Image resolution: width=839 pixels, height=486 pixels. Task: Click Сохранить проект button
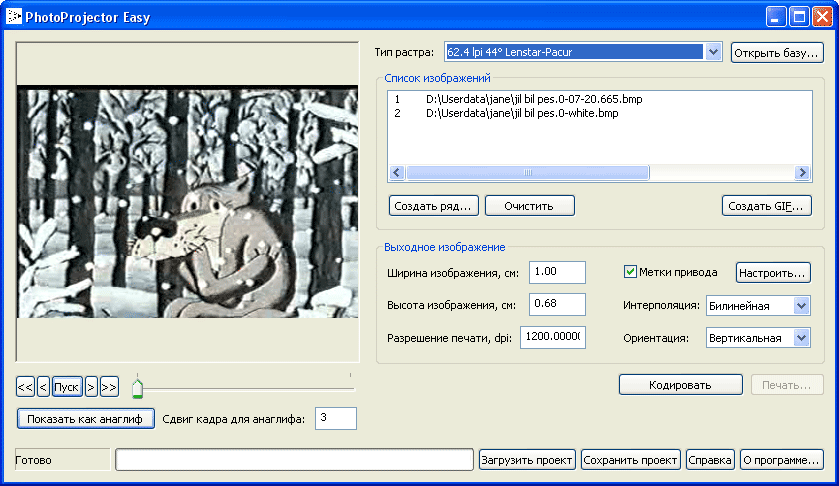click(630, 460)
